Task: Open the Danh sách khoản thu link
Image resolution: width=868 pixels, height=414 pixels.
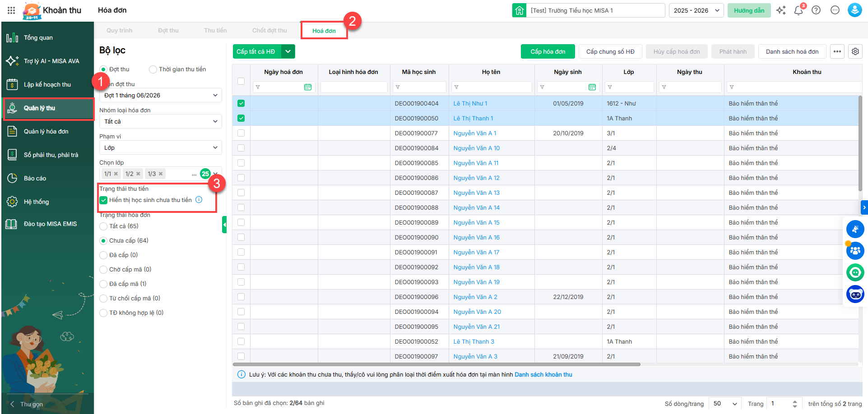Action: pyautogui.click(x=543, y=375)
